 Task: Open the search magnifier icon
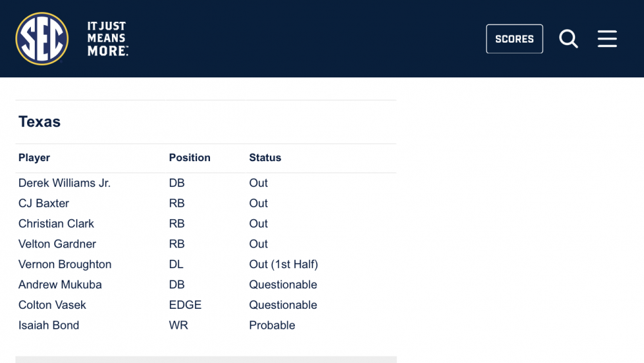[569, 39]
